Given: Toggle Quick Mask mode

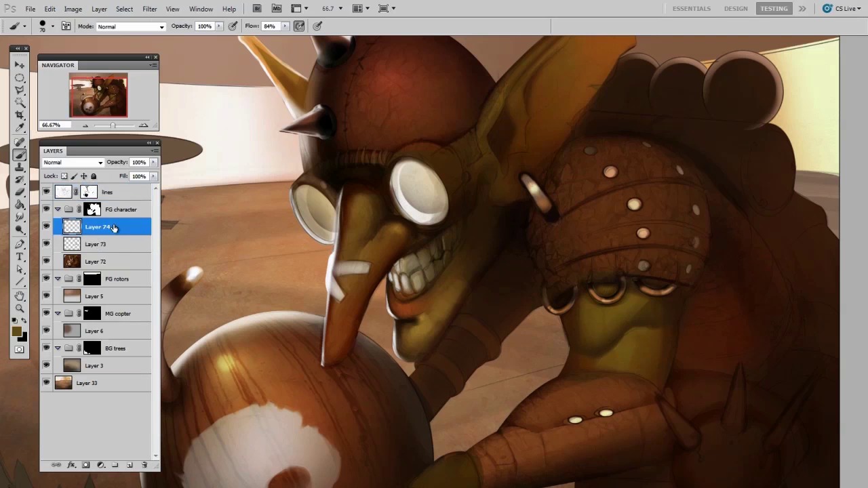Looking at the screenshot, I should tap(20, 350).
